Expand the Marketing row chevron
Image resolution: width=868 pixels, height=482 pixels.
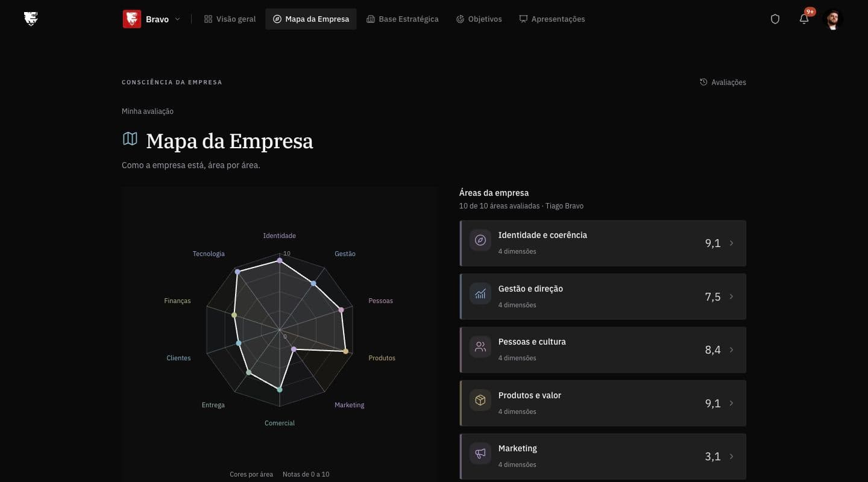(732, 457)
